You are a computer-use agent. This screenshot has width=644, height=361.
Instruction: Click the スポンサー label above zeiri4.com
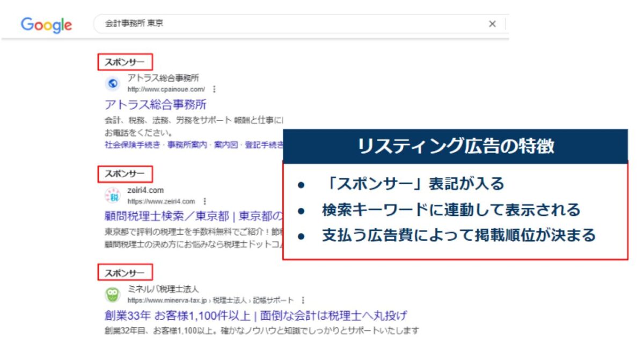pos(125,174)
